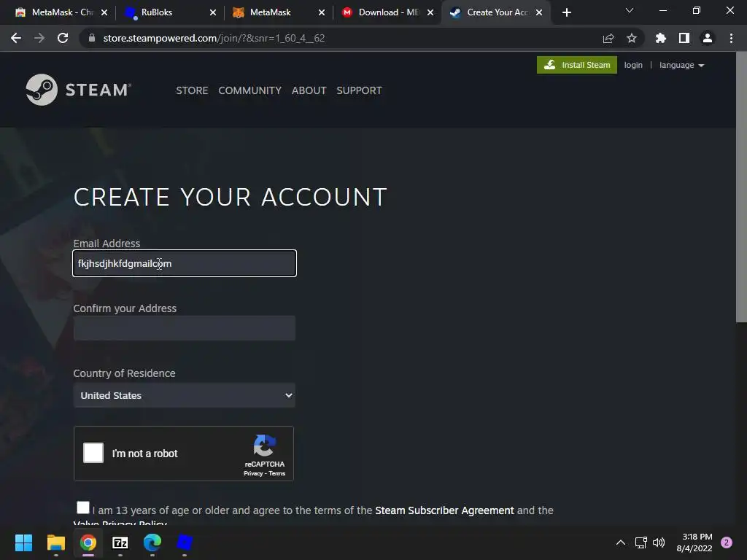Screen dimensions: 747x560
Task: Click the lock icon in address bar
Action: [92, 38]
